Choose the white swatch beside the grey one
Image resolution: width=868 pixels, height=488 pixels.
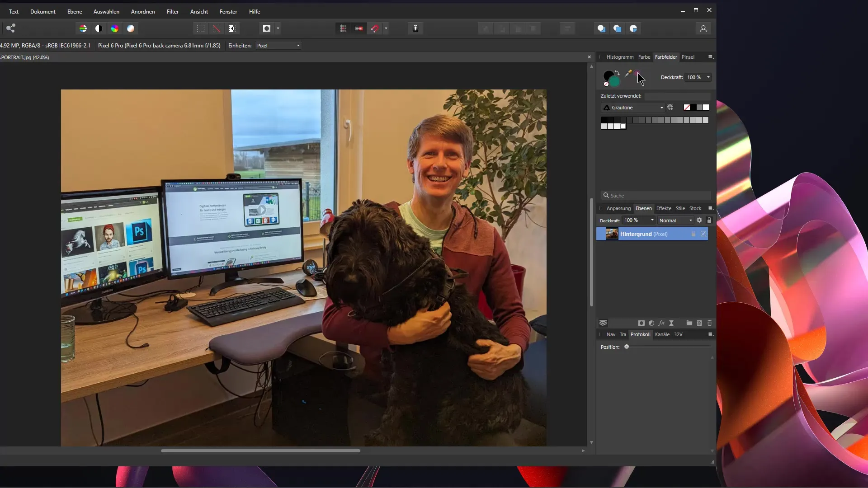coord(706,108)
